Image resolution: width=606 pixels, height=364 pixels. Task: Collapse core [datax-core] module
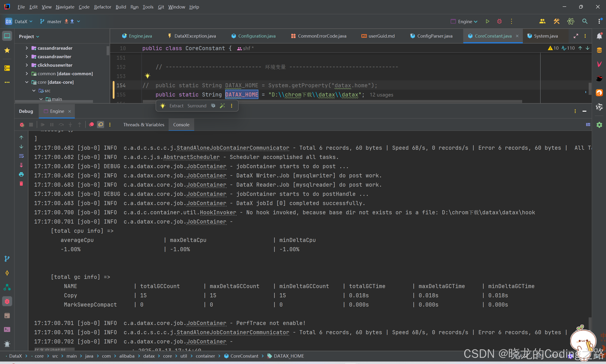pyautogui.click(x=27, y=82)
